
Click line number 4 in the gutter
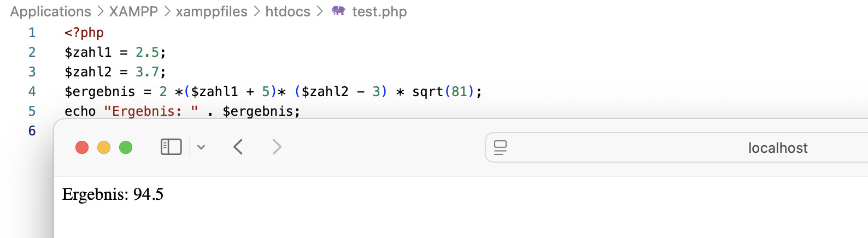32,92
